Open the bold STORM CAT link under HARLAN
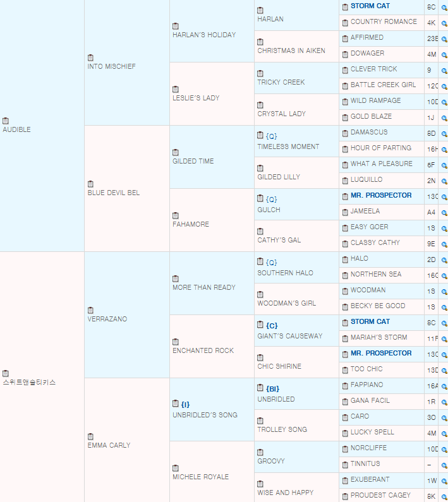The width and height of the screenshot is (448, 502). [x=370, y=6]
